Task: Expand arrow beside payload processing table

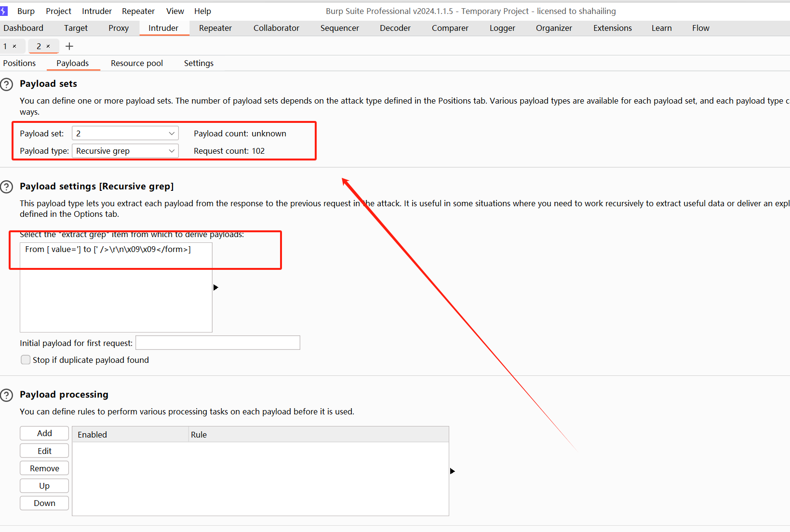Action: [x=453, y=471]
